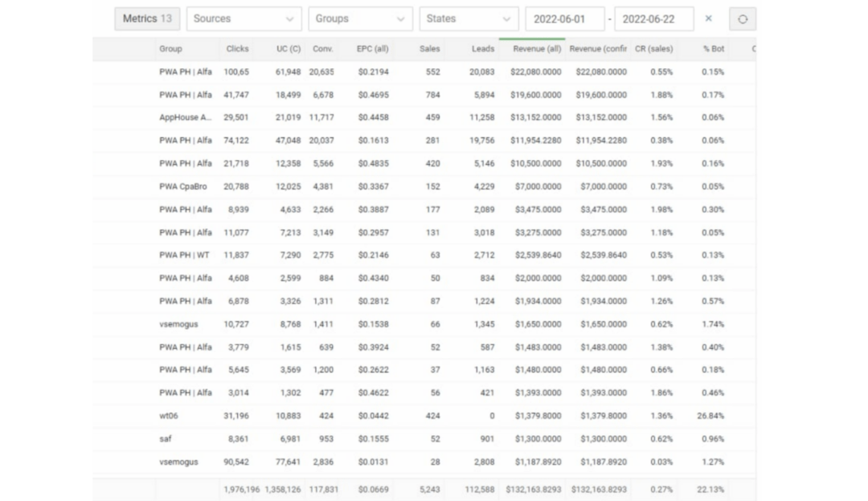The width and height of the screenshot is (868, 501).
Task: Click the % Bot column header
Action: click(713, 49)
